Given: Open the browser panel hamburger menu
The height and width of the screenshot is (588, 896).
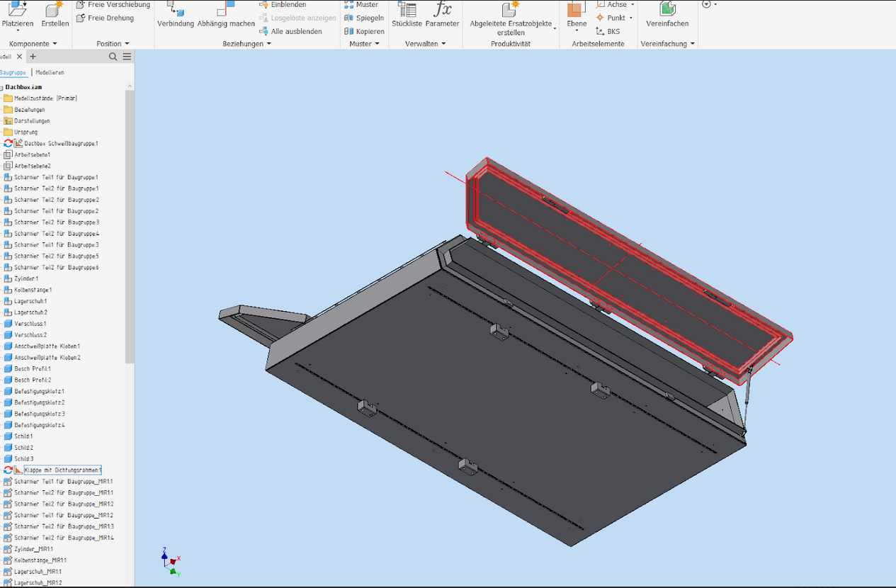Looking at the screenshot, I should point(127,57).
